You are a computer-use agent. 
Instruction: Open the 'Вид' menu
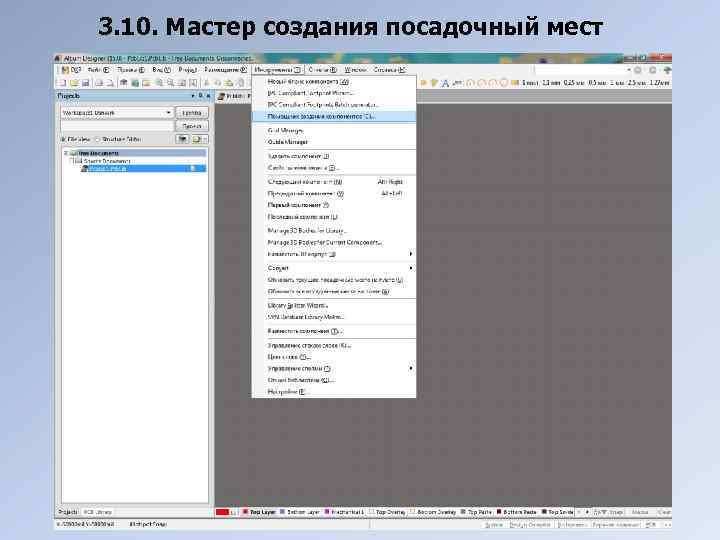point(161,70)
